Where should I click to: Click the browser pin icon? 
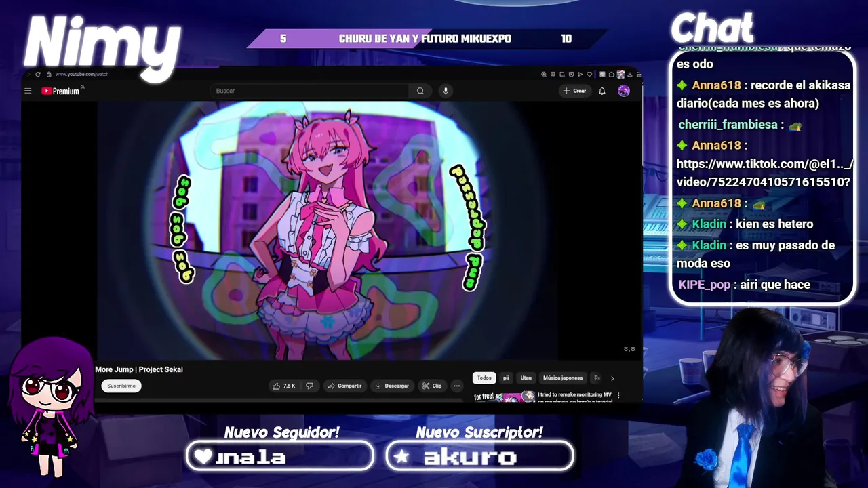(x=553, y=75)
